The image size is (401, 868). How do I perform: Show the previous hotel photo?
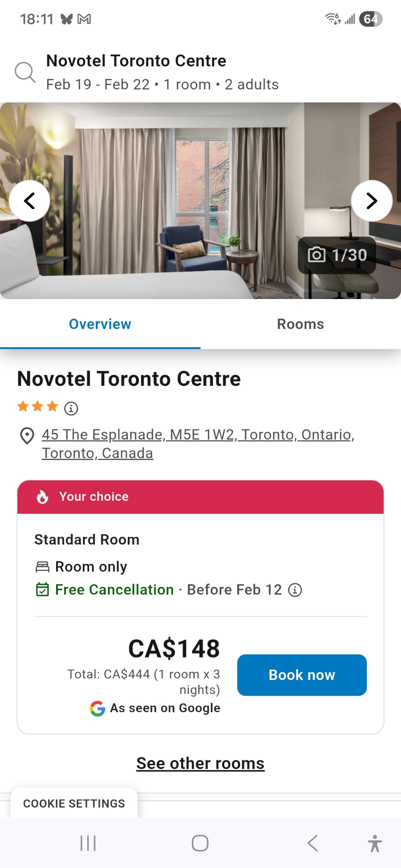point(30,201)
